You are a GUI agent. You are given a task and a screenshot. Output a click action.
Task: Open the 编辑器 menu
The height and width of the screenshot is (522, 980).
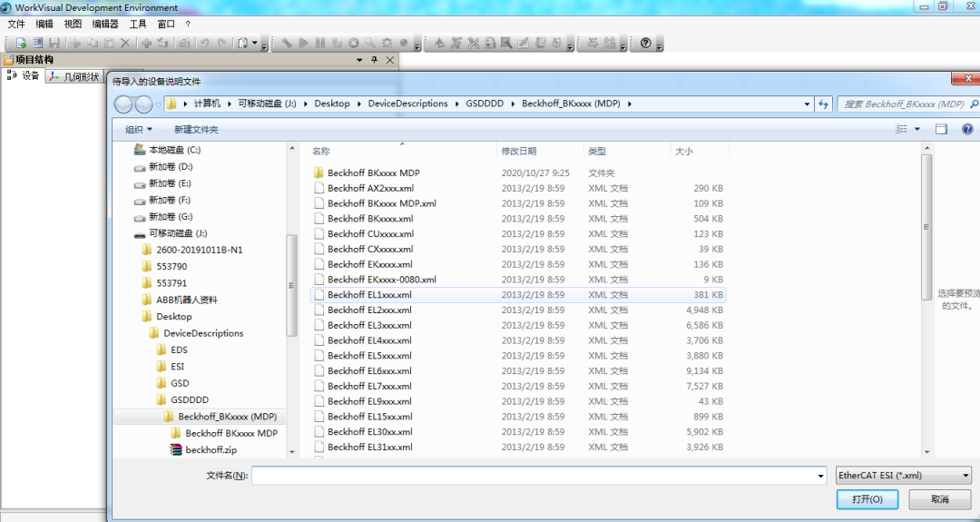click(x=105, y=24)
